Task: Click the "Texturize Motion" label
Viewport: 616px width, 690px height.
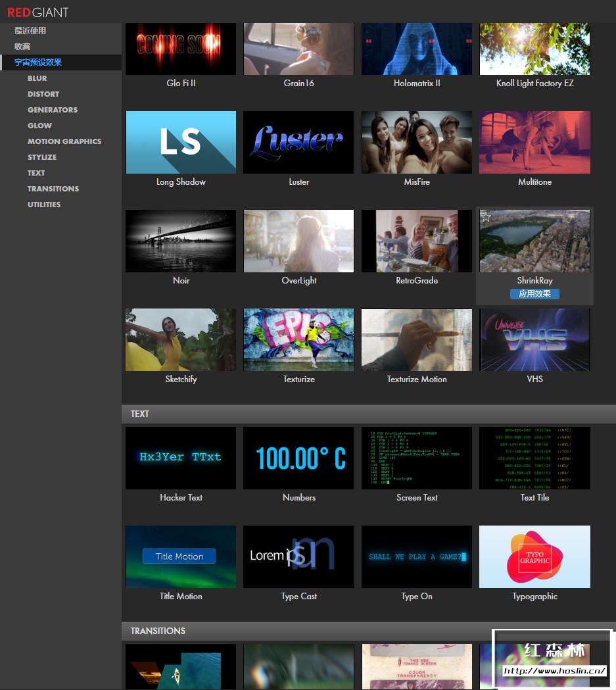Action: (x=416, y=379)
